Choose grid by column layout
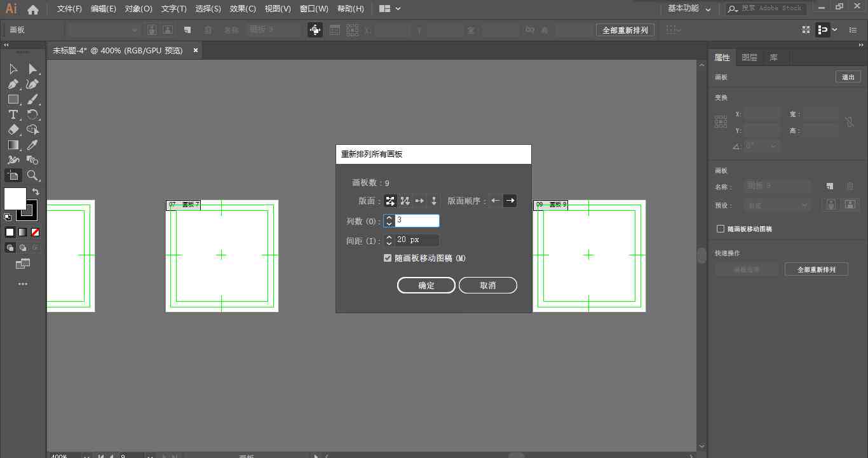This screenshot has height=458, width=868. (x=405, y=201)
